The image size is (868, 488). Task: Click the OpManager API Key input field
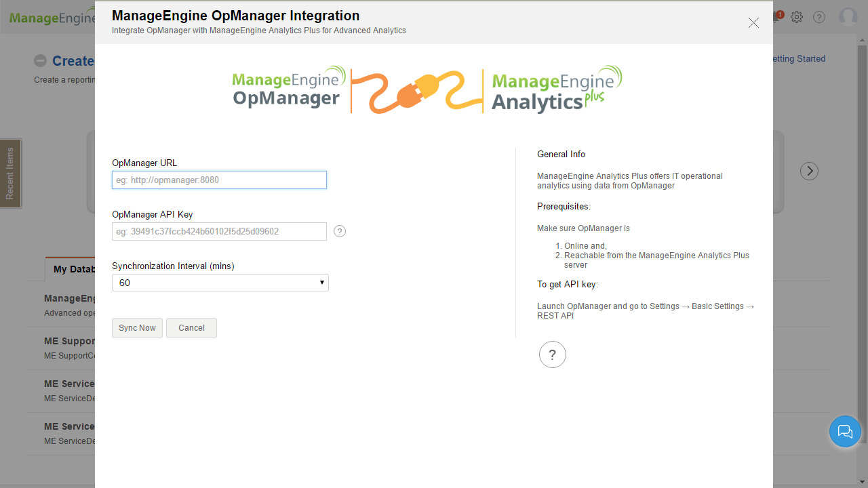(x=219, y=231)
